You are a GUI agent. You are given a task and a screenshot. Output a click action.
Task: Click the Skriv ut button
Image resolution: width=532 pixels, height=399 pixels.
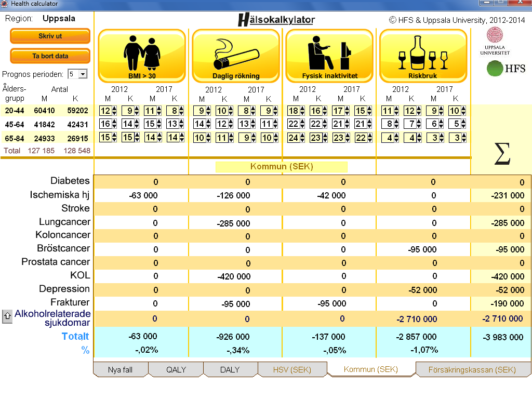click(50, 36)
